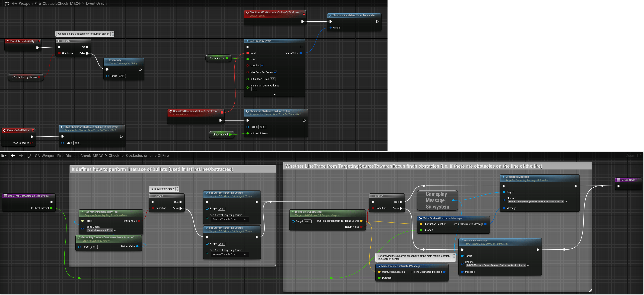Click the Event Graph blueprint icon in breadcrumb
644x295 pixels.
[x=7, y=4]
